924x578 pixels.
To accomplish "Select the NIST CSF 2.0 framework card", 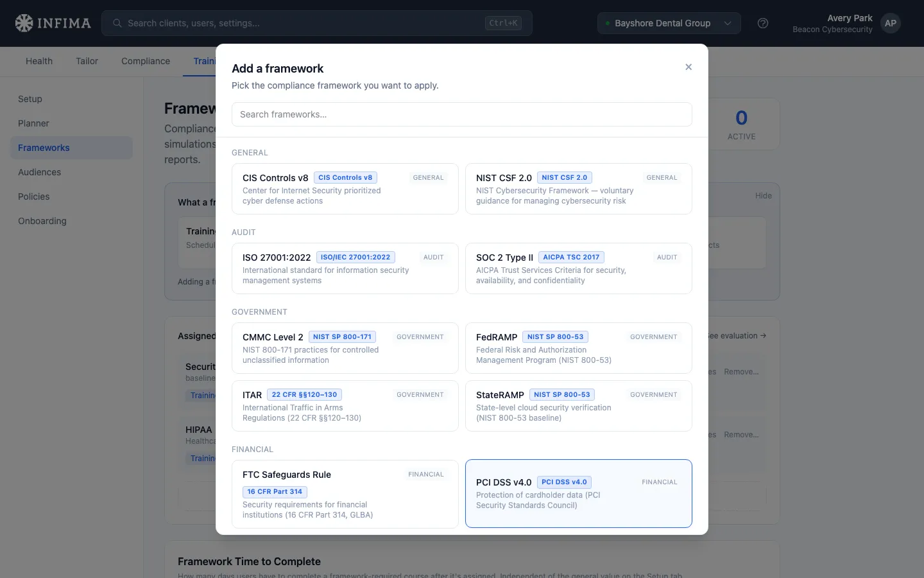I will click(x=579, y=189).
